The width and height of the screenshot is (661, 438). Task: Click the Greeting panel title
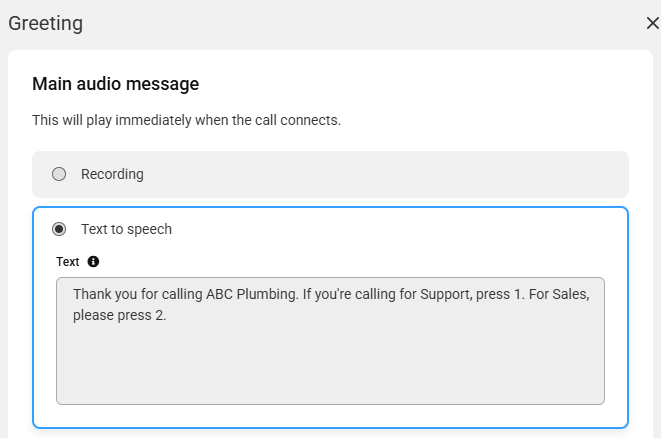pos(46,23)
